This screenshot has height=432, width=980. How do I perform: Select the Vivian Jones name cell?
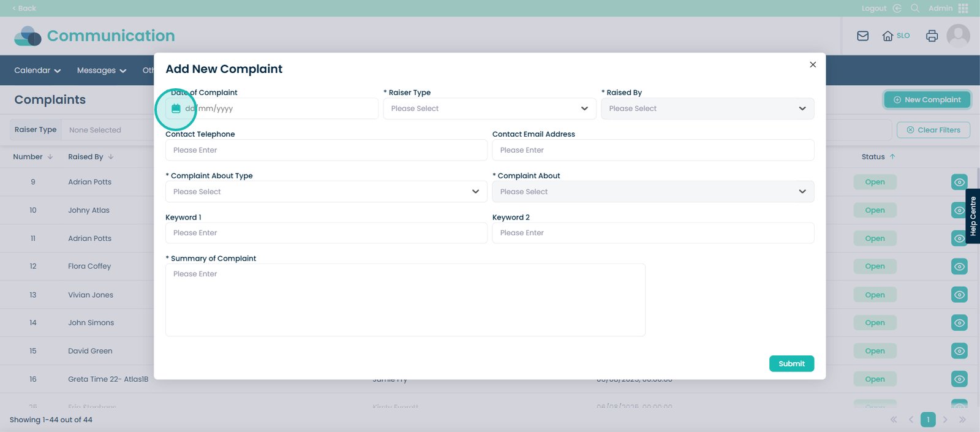(91, 295)
